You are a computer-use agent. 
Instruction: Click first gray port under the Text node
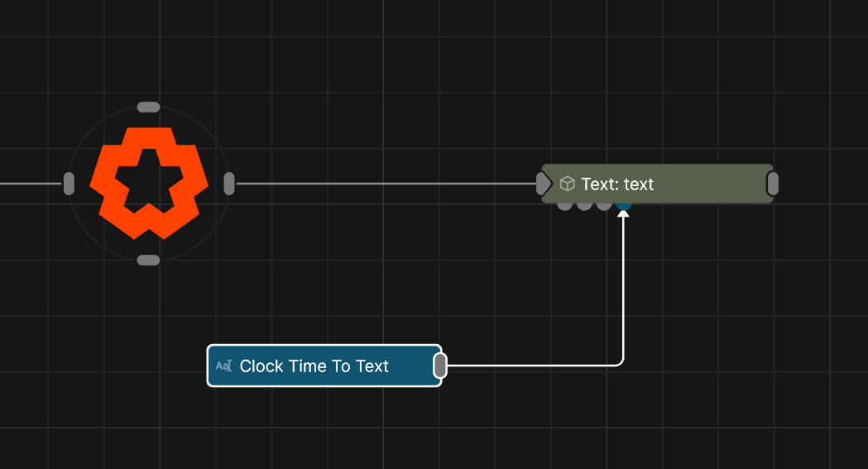(x=564, y=204)
